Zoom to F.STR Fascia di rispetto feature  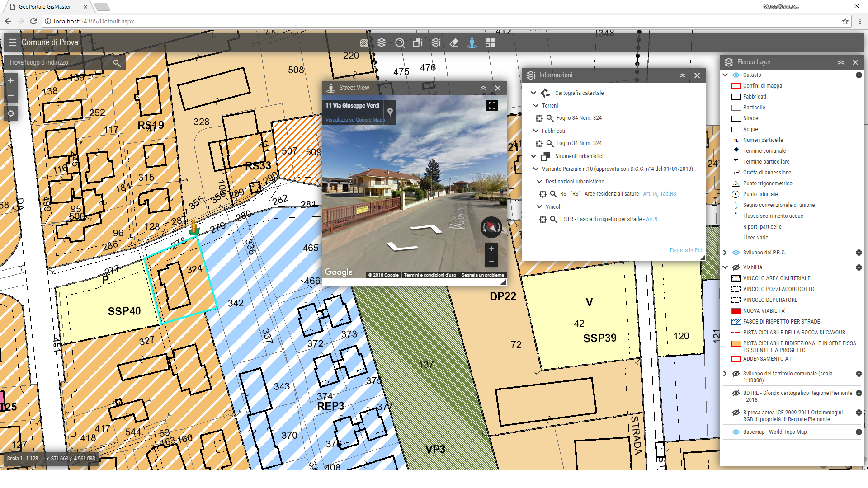tap(553, 219)
